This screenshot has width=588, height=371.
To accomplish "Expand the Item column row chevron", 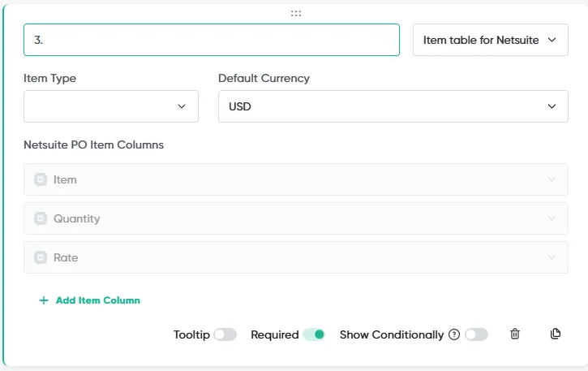I will (x=552, y=179).
